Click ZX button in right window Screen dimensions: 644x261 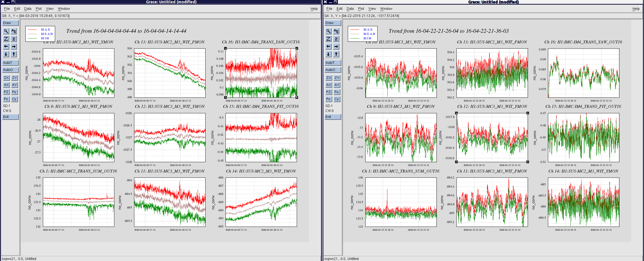tap(328, 78)
